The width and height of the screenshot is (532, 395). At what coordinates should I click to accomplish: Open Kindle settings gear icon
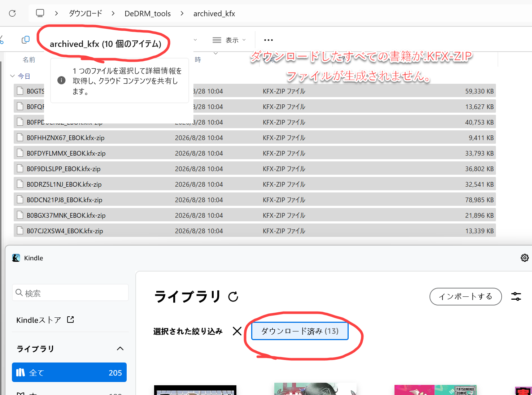(x=525, y=258)
